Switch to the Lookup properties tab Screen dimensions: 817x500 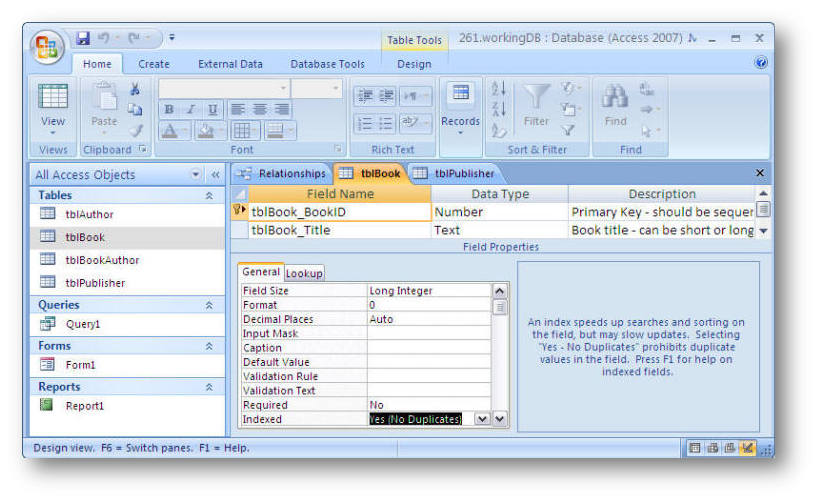pos(305,273)
